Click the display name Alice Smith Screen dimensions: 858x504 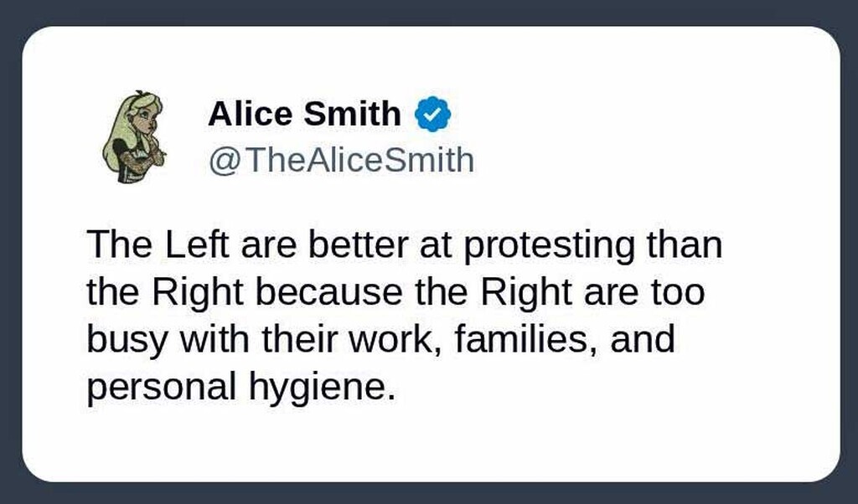(x=304, y=115)
